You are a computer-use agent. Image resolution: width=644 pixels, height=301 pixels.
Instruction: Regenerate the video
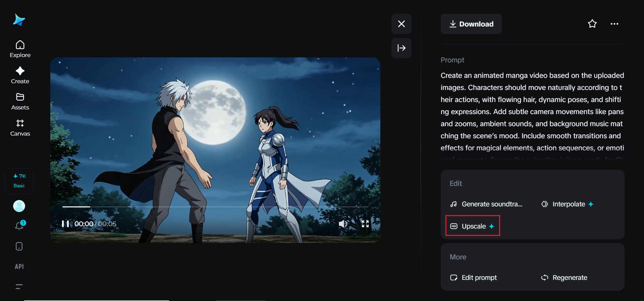tap(564, 278)
